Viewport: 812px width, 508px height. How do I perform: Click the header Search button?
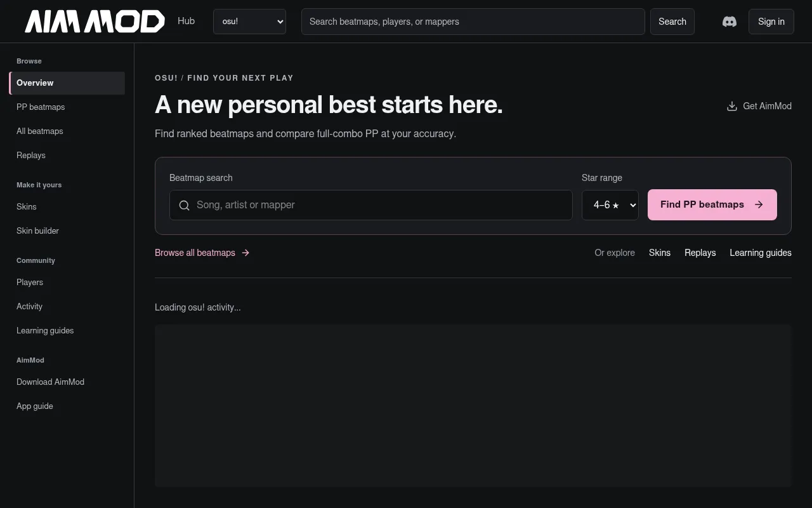(672, 22)
